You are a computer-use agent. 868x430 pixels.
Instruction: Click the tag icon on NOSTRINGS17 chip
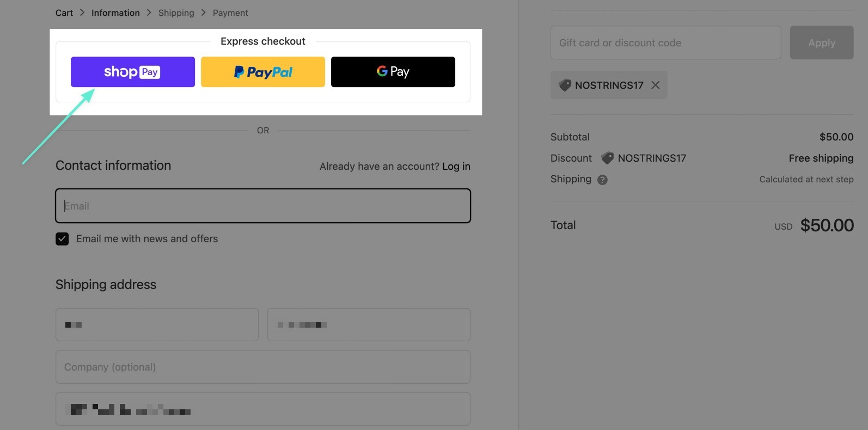(565, 85)
